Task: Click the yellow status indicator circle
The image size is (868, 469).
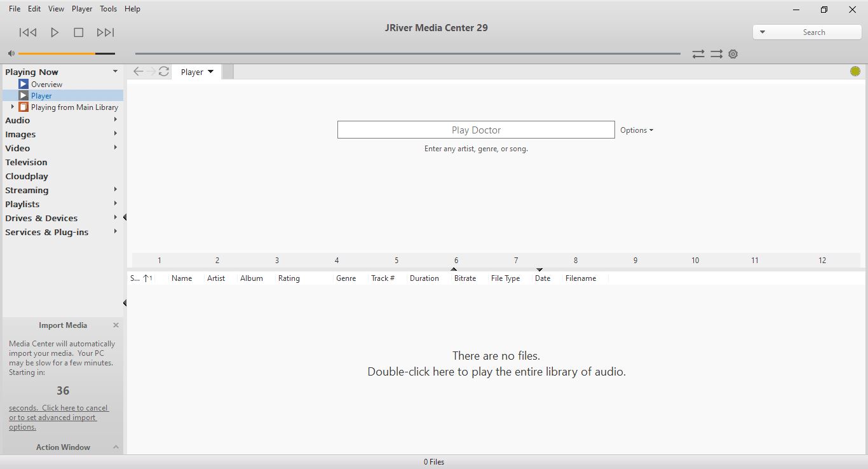Action: (x=855, y=71)
